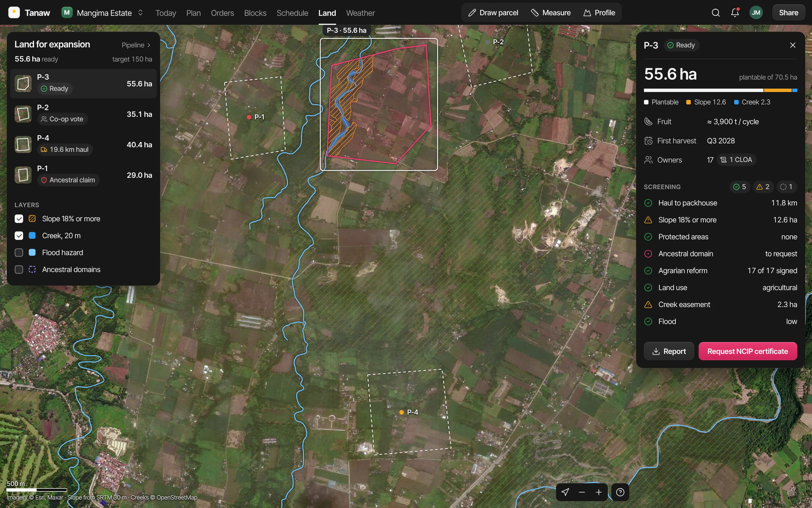Filter screening by 5 passed checks
This screenshot has height=508, width=812.
(740, 187)
